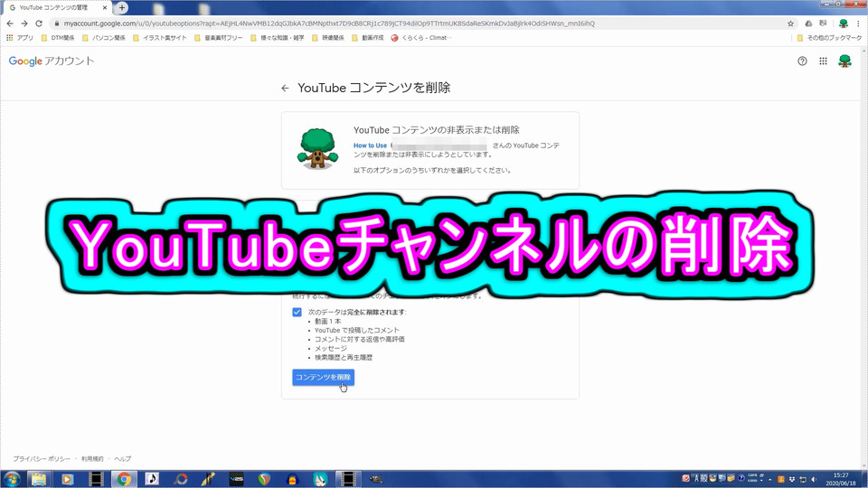Screen dimensions: 868x488
Task: Reload the page with the refresh icon
Action: pos(39,23)
